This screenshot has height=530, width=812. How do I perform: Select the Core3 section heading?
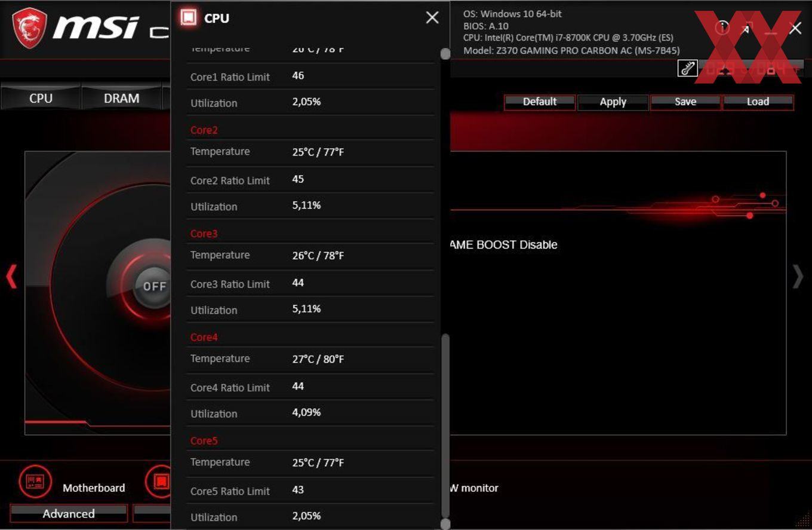[204, 234]
